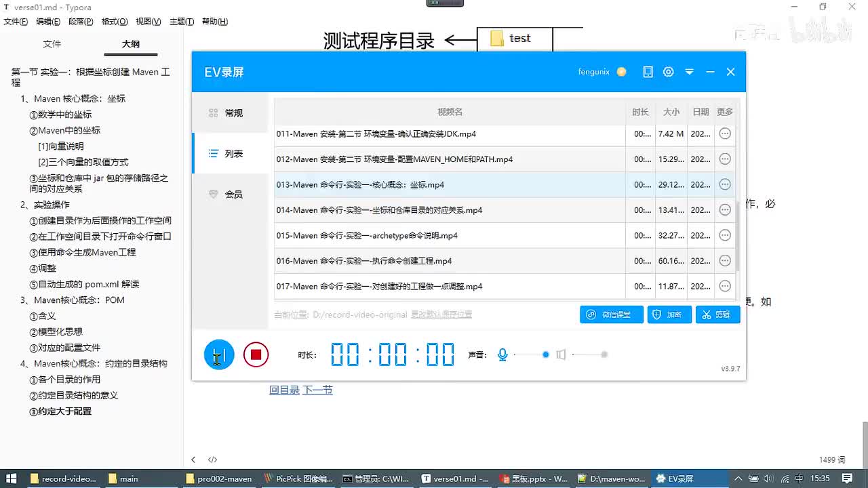Adjust the microphone volume slider
868x488 pixels.
[x=531, y=354]
